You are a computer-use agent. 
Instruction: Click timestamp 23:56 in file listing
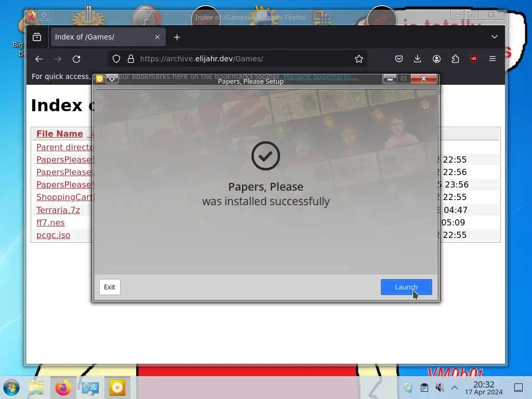tap(457, 184)
